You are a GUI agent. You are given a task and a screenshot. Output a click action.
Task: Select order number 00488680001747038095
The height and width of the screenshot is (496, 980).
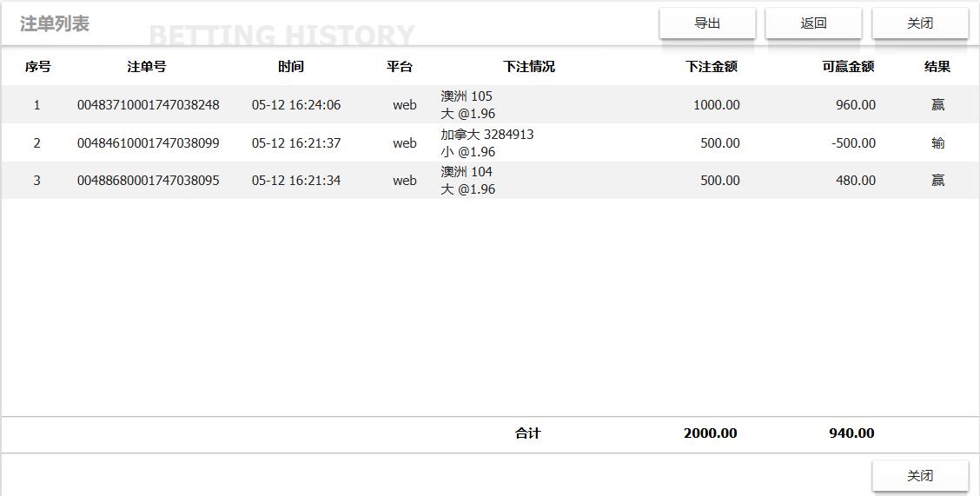pos(148,181)
